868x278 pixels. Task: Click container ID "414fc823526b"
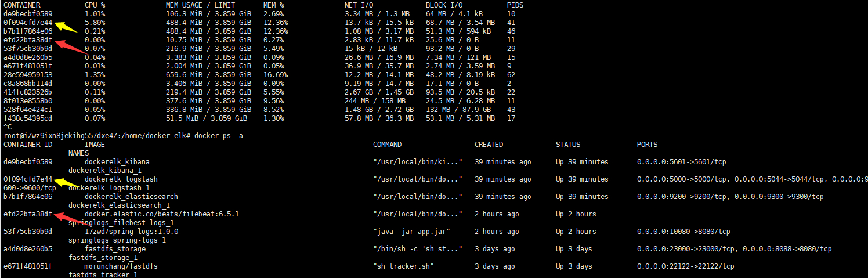pyautogui.click(x=28, y=92)
